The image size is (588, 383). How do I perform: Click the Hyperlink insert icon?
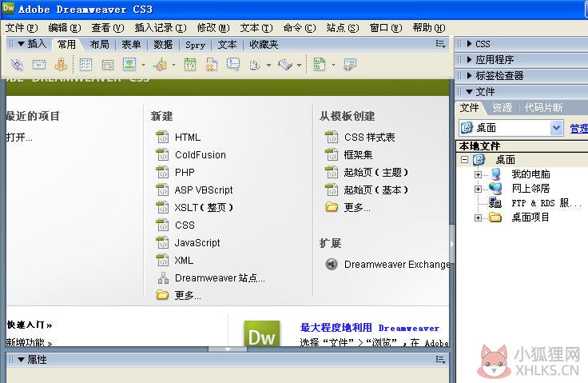click(x=17, y=65)
